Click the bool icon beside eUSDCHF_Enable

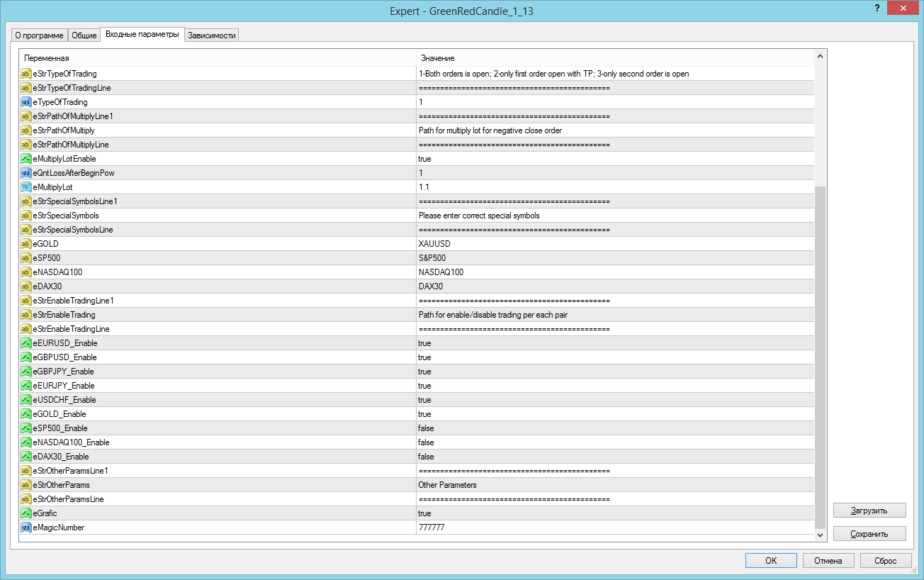click(26, 400)
